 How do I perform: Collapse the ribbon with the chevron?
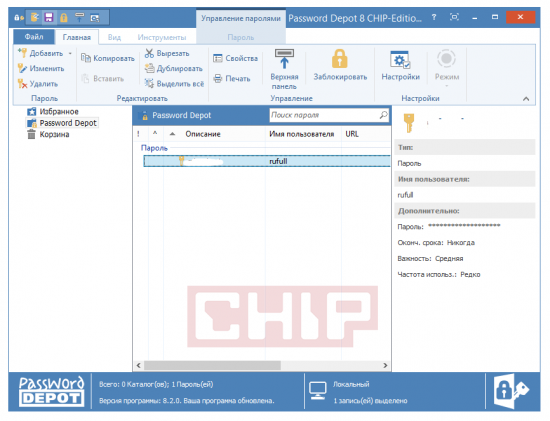pos(526,99)
